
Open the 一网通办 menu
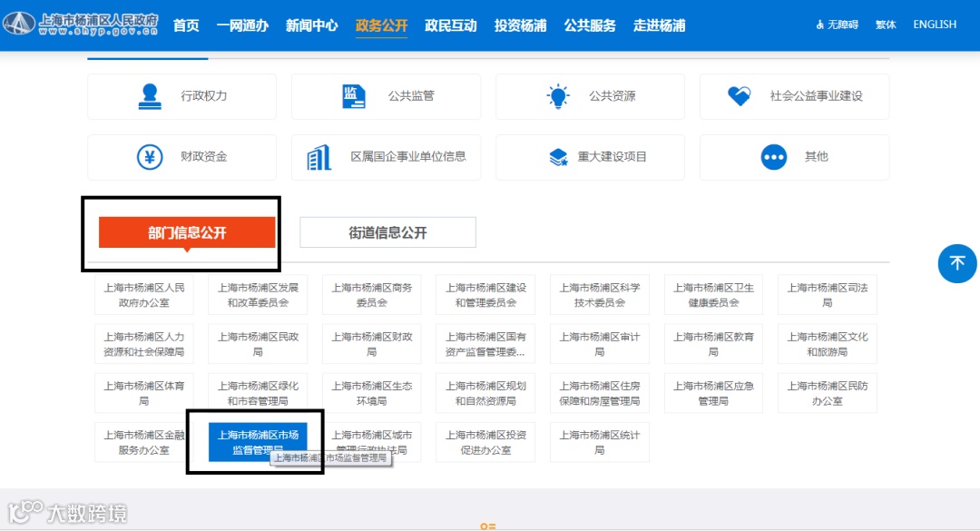[x=242, y=25]
